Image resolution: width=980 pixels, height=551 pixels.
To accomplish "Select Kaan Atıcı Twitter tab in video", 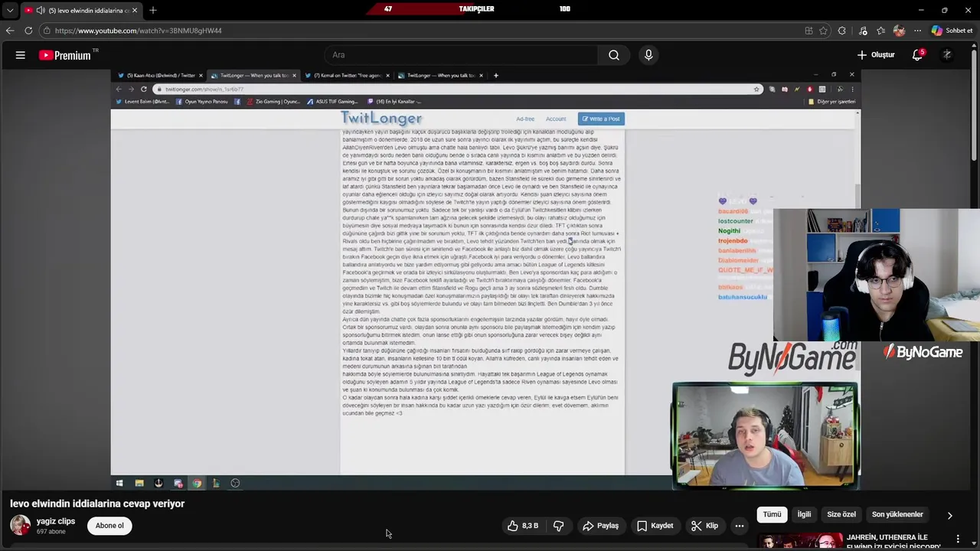I will 159,76.
